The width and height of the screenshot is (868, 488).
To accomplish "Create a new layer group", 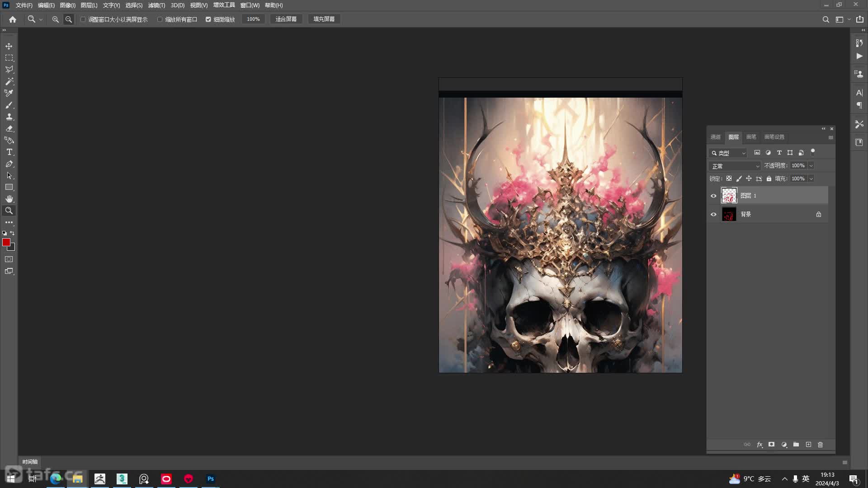I will pyautogui.click(x=796, y=445).
